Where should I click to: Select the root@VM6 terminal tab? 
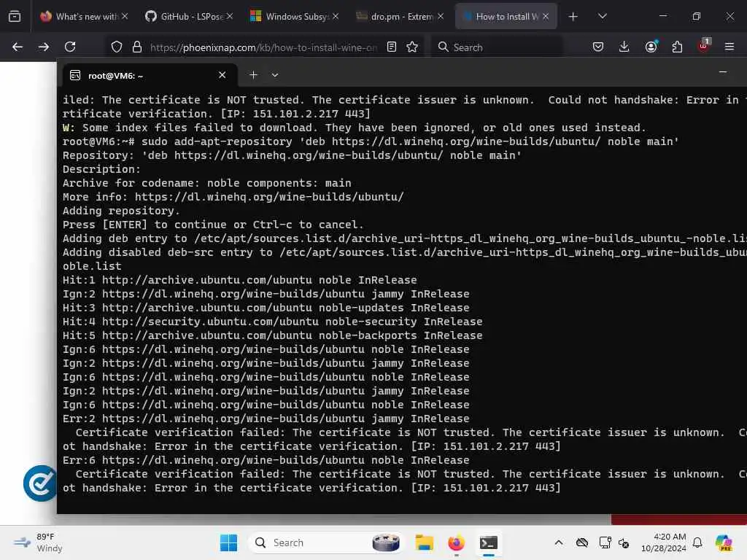(150, 75)
